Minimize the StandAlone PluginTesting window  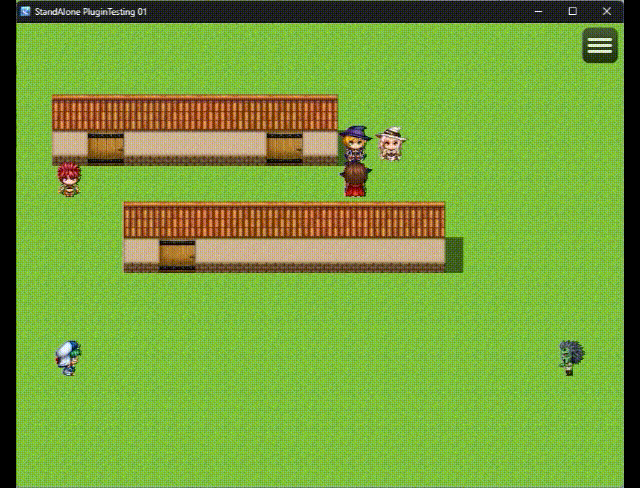pos(538,11)
